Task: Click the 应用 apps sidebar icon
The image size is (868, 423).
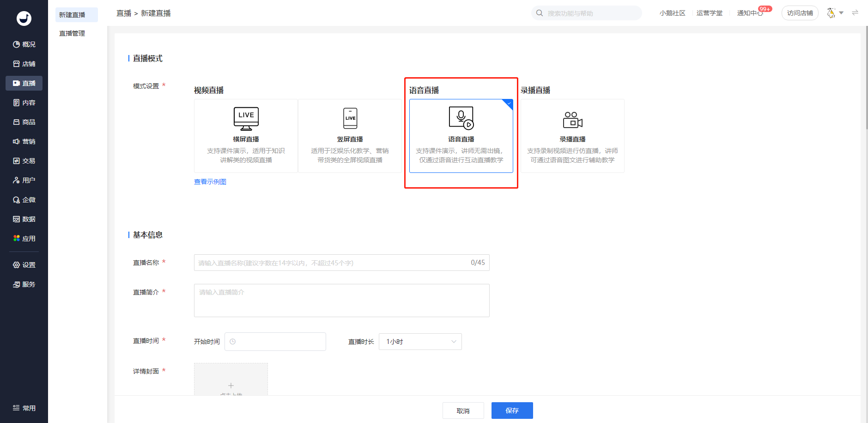Action: 17,239
